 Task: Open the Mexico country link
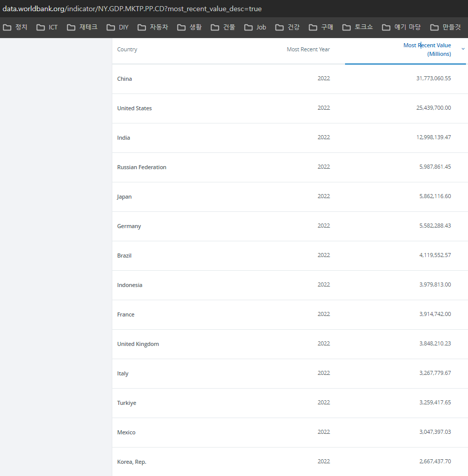point(126,432)
